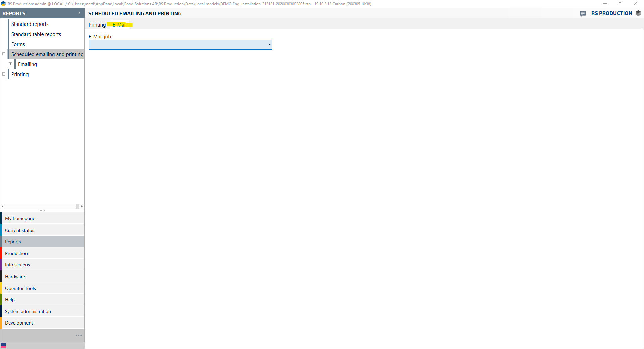Click the three-dots overflow icon in sidebar
Image resolution: width=644 pixels, height=349 pixels.
pos(79,335)
